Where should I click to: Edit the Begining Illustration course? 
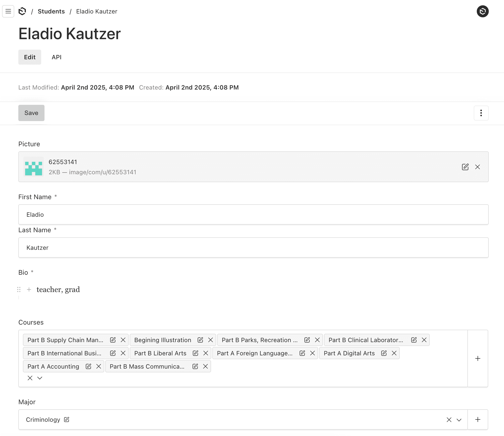(x=200, y=340)
